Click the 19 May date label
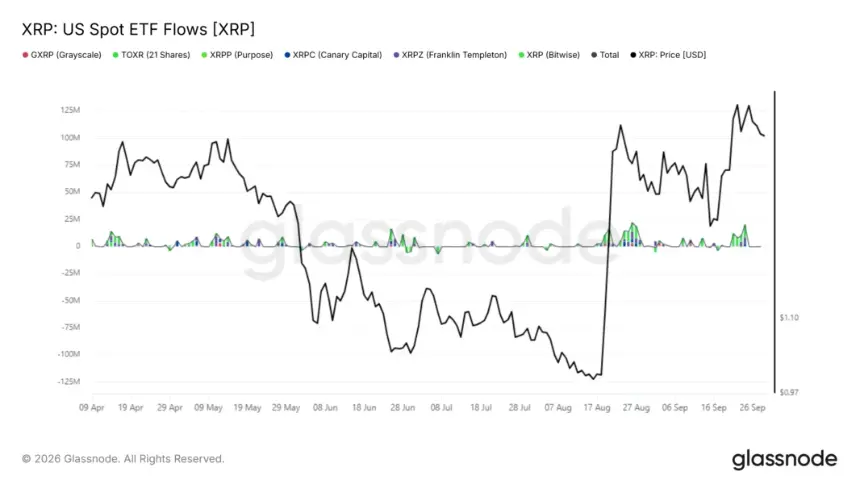 [247, 408]
